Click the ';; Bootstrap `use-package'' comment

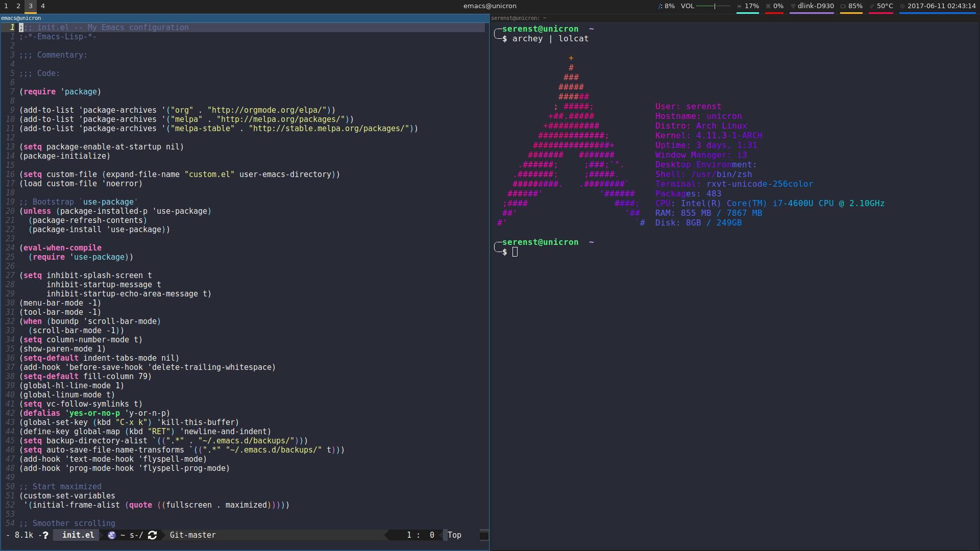[x=79, y=202]
